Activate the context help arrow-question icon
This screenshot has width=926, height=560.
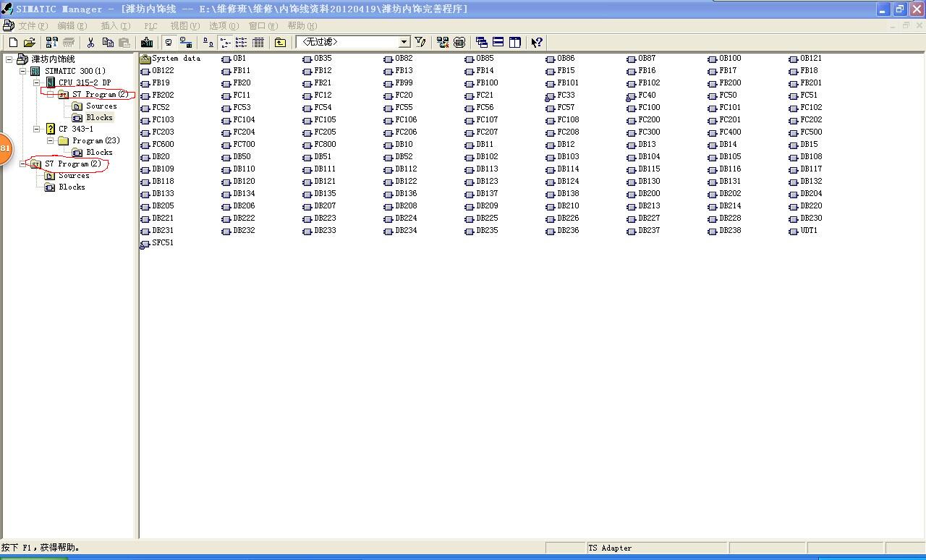pyautogui.click(x=537, y=43)
